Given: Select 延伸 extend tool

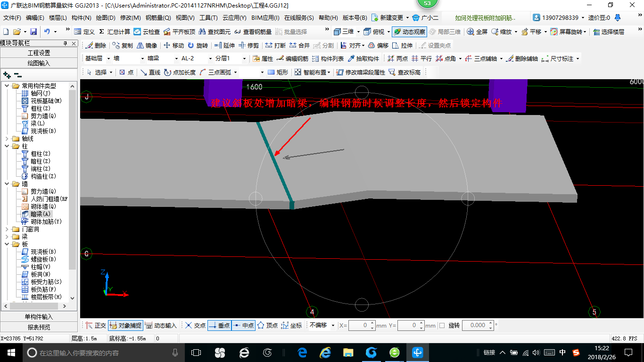Looking at the screenshot, I should [224, 45].
